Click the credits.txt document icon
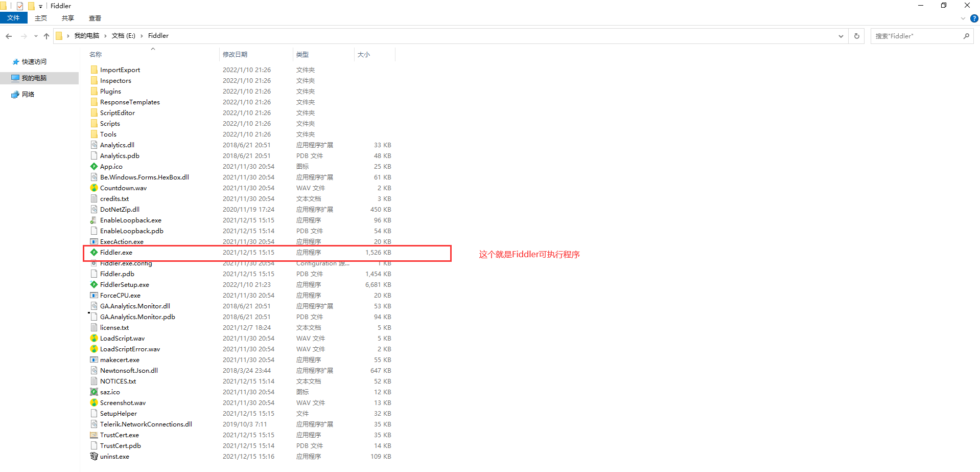The image size is (980, 472). point(94,198)
